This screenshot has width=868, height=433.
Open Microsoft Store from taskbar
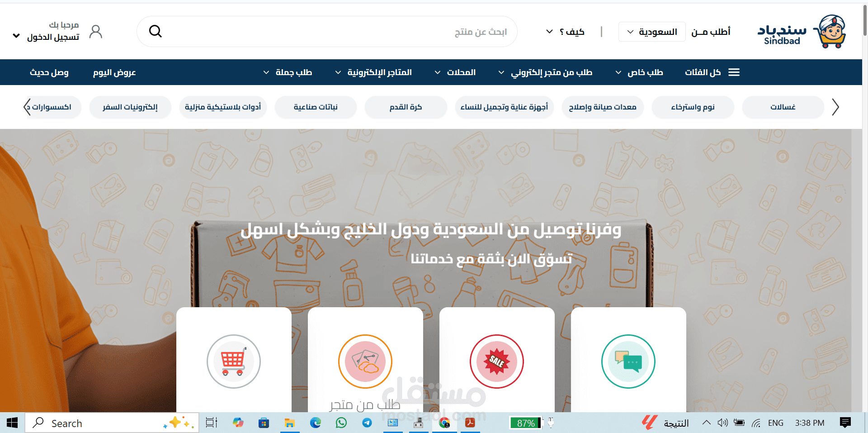coord(264,423)
